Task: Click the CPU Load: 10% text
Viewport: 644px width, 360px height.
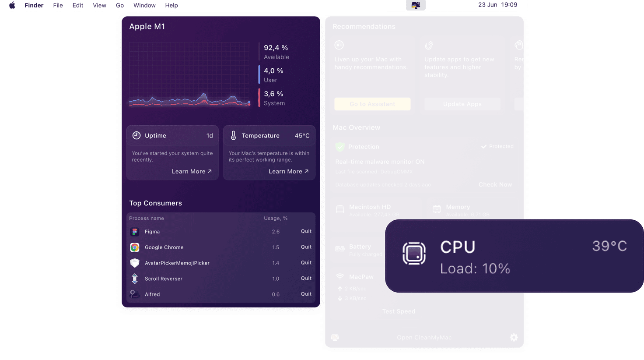Action: point(475,268)
